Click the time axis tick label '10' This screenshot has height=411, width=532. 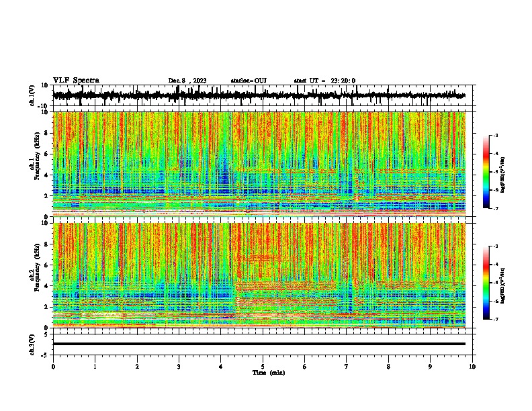pos(472,367)
